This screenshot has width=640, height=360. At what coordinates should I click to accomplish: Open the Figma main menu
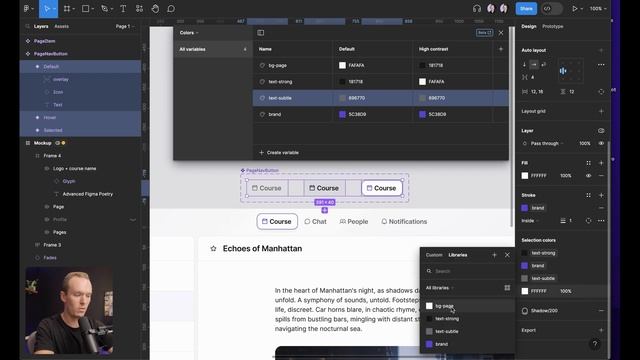tap(28, 9)
